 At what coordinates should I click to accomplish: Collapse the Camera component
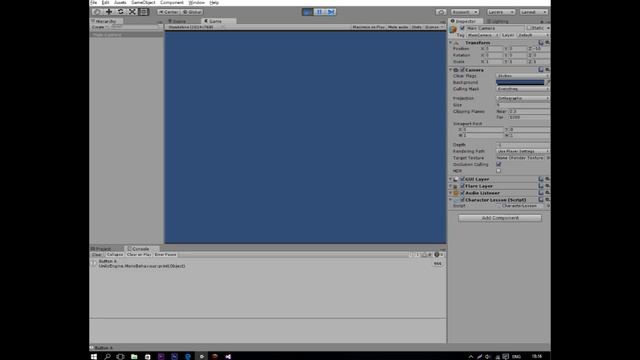pos(451,70)
